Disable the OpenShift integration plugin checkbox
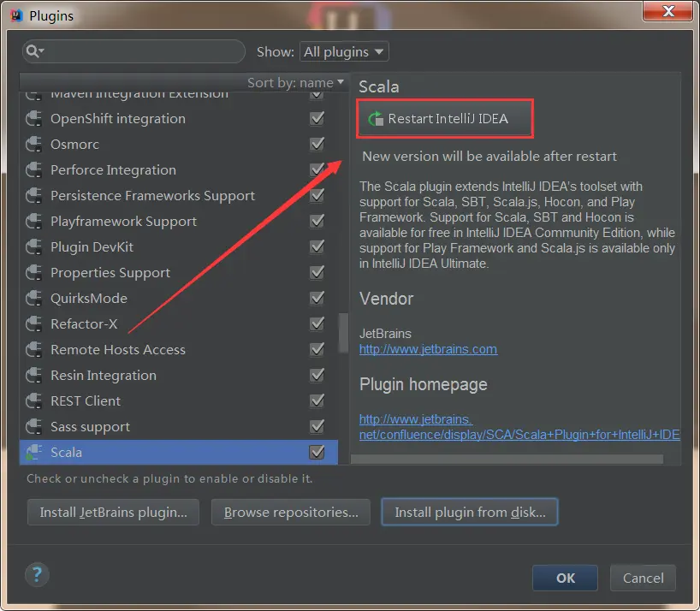This screenshot has width=700, height=611. coord(317,119)
